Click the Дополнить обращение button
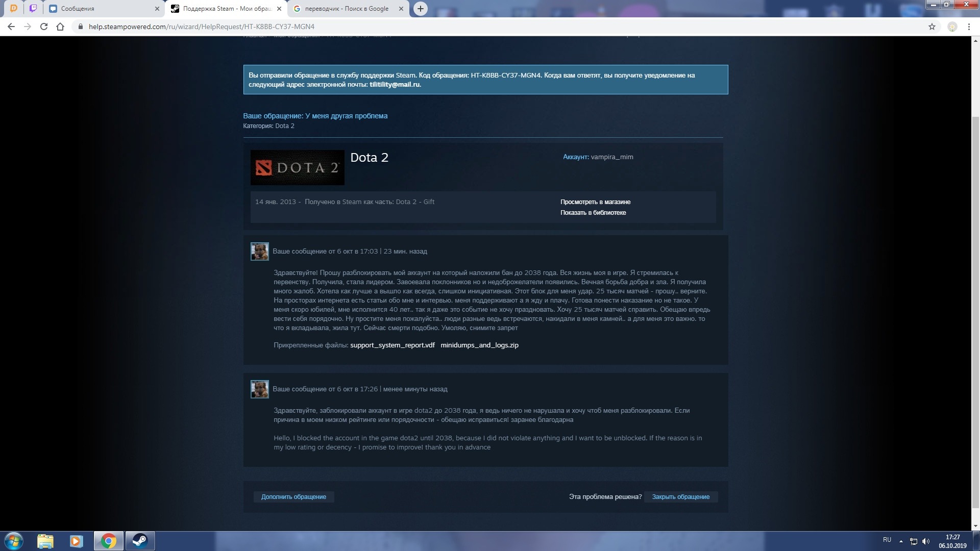The width and height of the screenshot is (980, 551). tap(293, 497)
